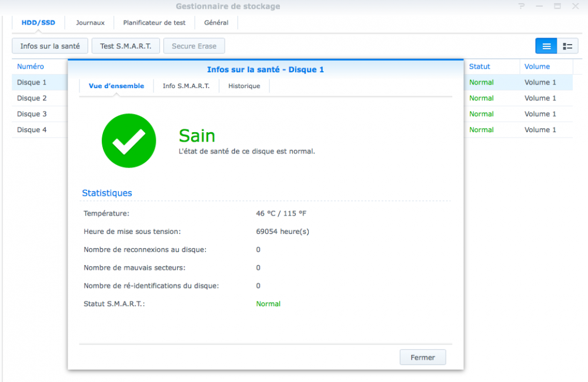
Task: Select Disque 3 in the list
Action: pyautogui.click(x=32, y=114)
